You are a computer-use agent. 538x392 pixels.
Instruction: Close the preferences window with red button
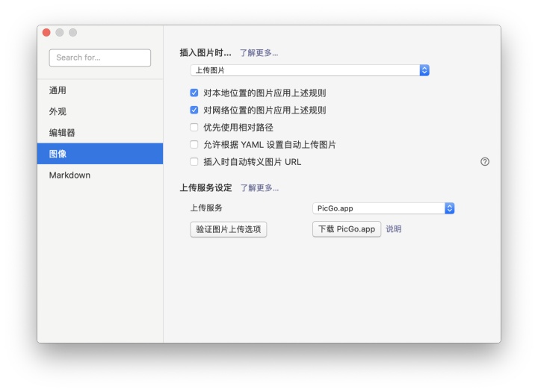tap(46, 33)
